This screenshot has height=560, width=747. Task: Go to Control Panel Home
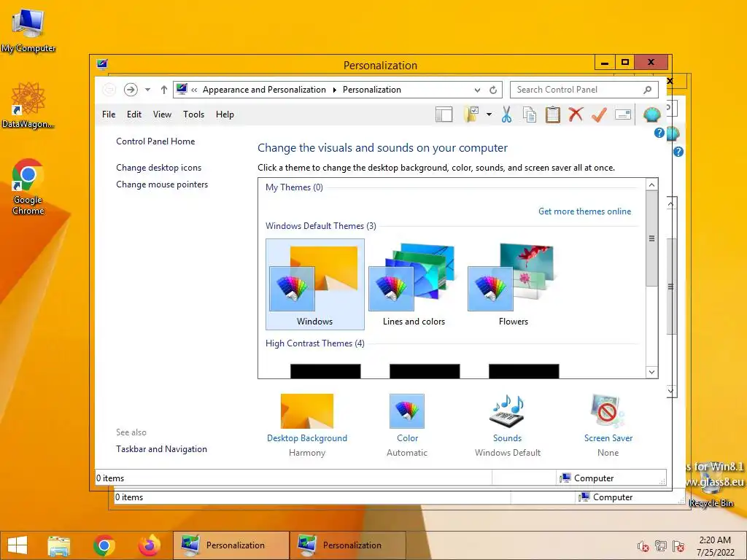coord(155,141)
